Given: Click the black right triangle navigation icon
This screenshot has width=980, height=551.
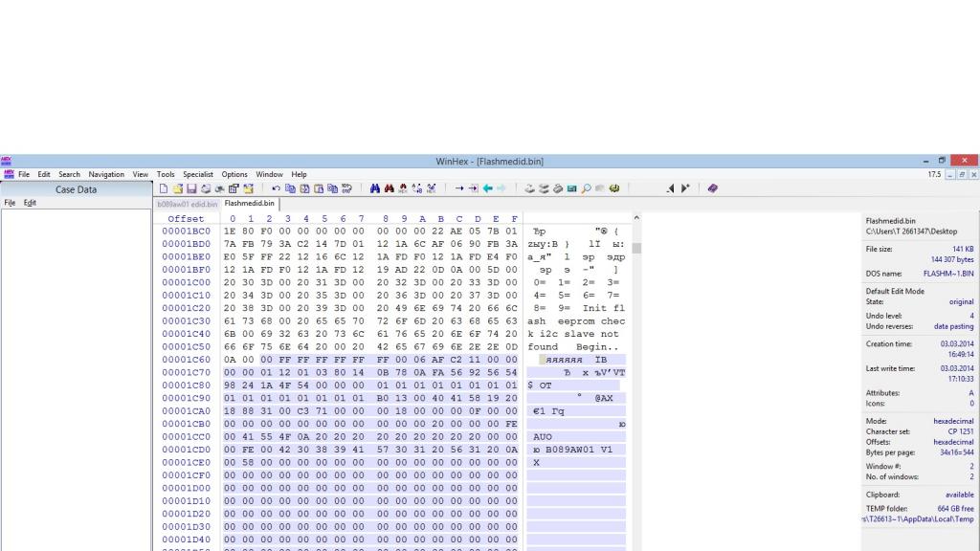Looking at the screenshot, I should click(685, 188).
